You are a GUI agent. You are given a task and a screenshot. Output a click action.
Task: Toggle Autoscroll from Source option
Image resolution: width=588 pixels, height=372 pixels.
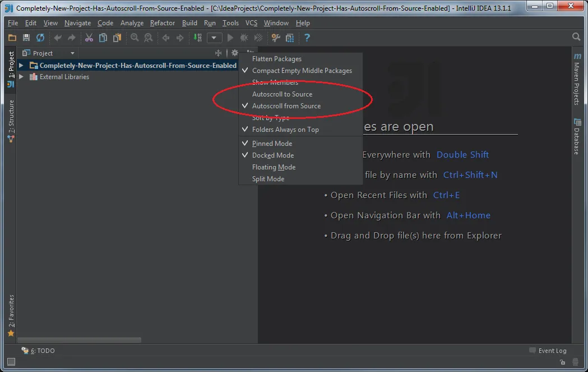(300, 106)
